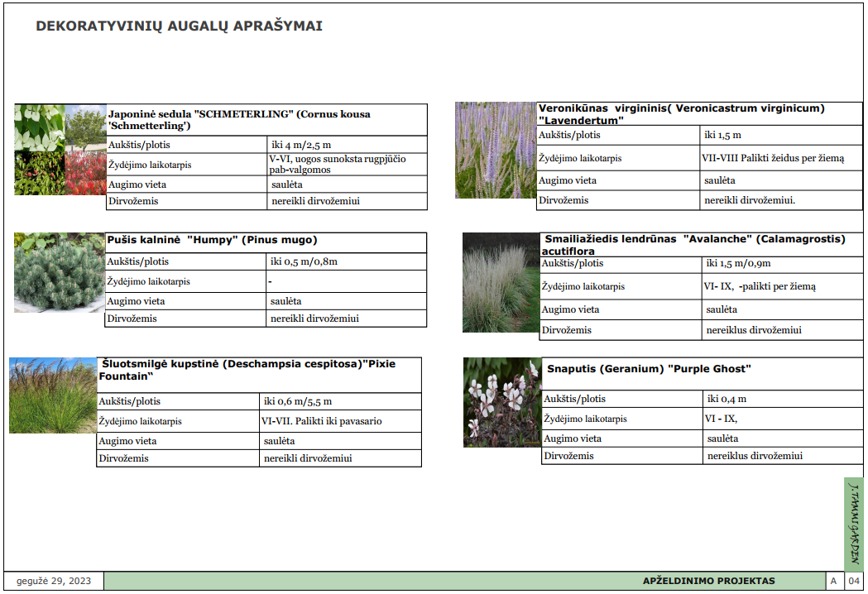The width and height of the screenshot is (868, 594).
Task: Click the 'iki 0,5 m/0,8m' cell
Action: tap(304, 261)
